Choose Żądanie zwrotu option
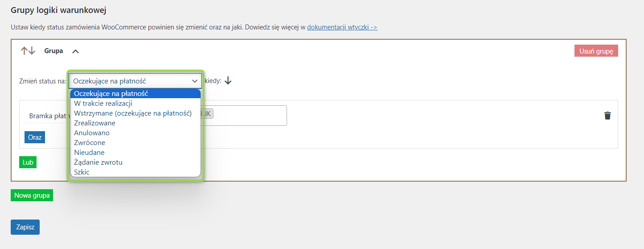 coord(135,162)
